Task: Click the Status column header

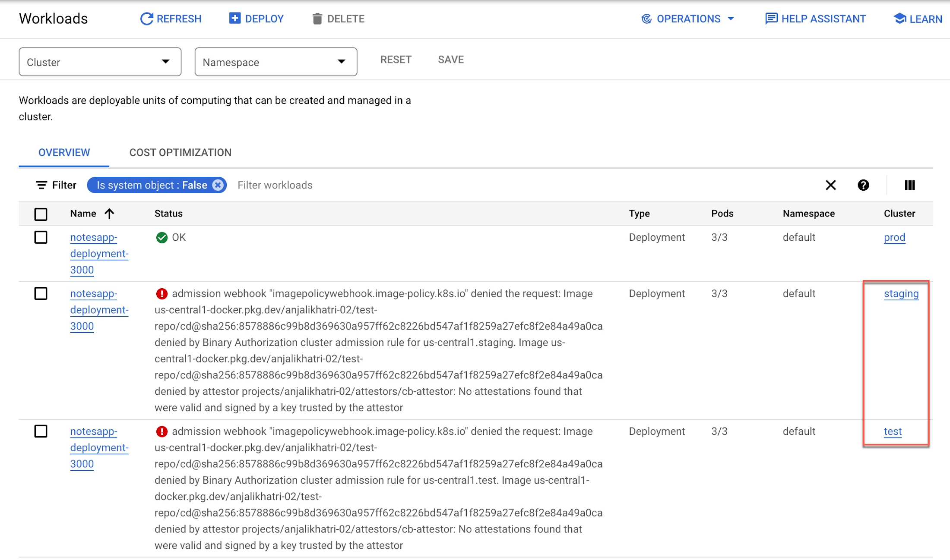Action: [168, 214]
